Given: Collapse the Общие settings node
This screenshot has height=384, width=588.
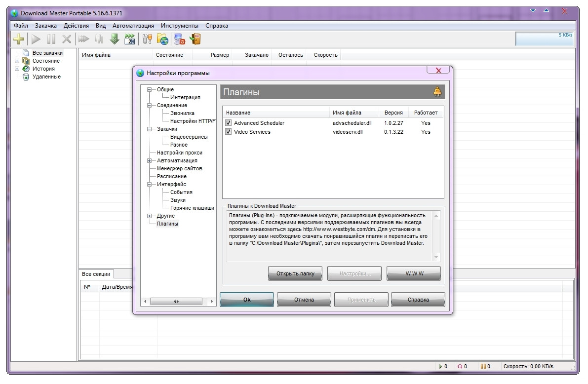Looking at the screenshot, I should pyautogui.click(x=149, y=90).
